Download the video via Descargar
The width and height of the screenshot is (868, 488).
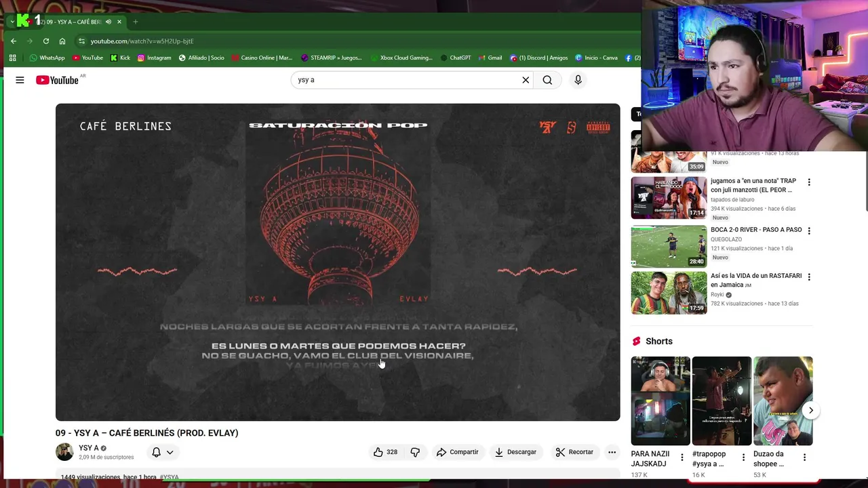coord(515,452)
